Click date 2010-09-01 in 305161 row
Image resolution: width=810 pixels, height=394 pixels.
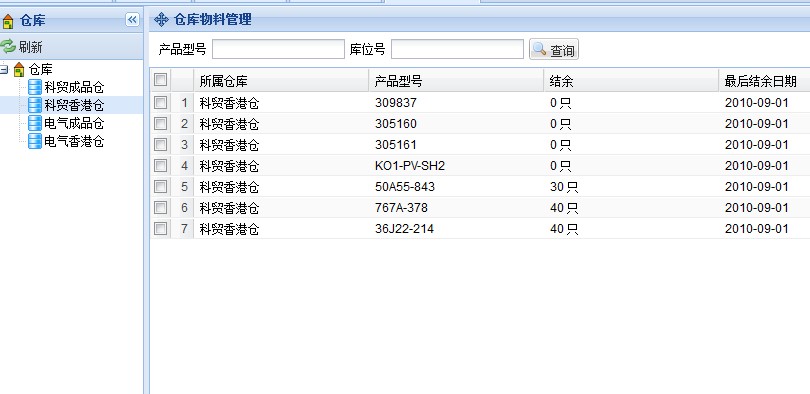(x=757, y=145)
